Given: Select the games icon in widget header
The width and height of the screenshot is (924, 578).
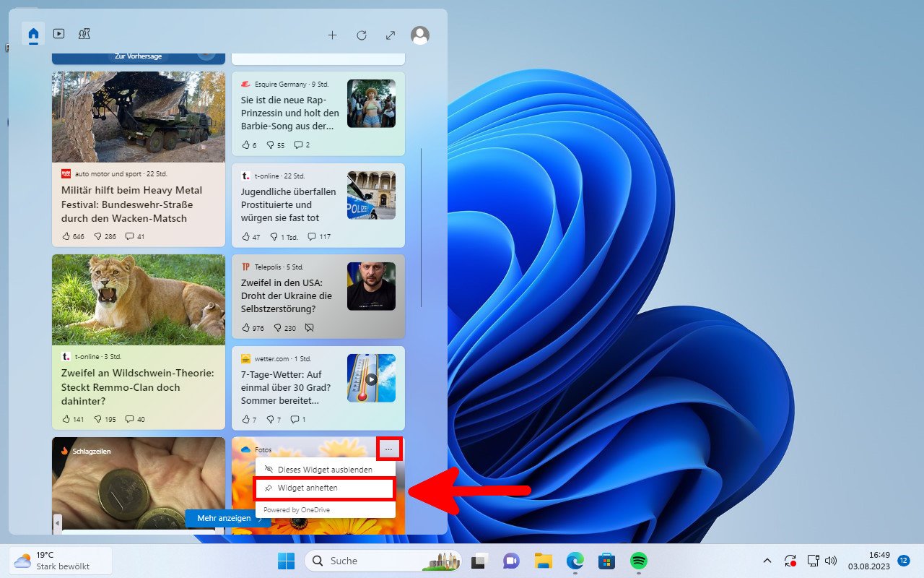Looking at the screenshot, I should tap(84, 33).
